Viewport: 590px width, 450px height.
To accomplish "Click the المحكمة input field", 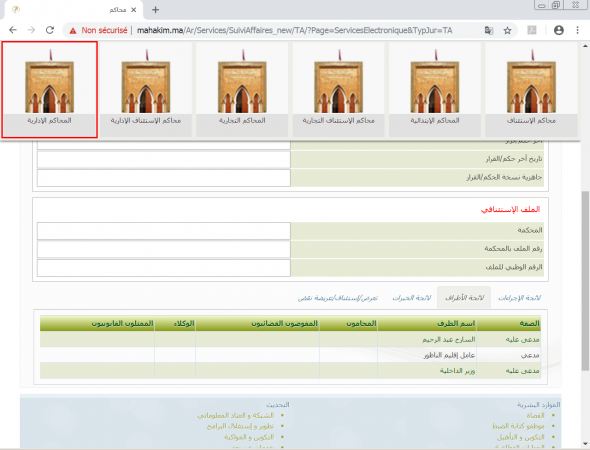I will (x=164, y=231).
